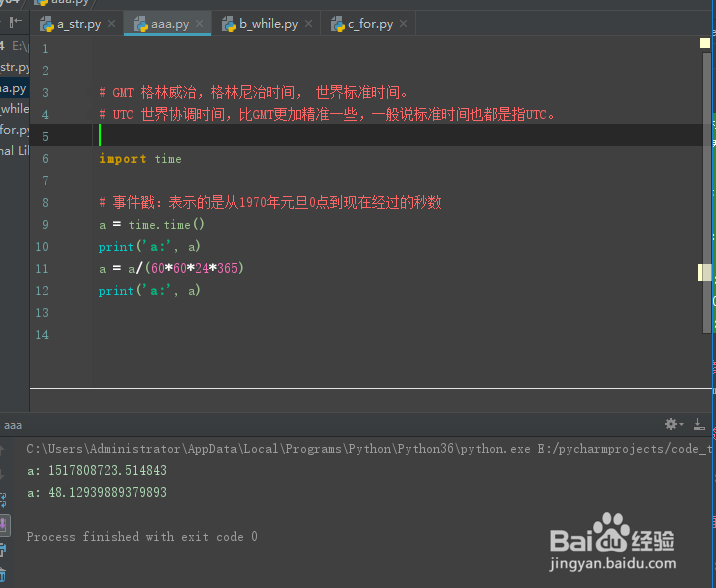Click the python.exe command line in console

click(x=369, y=449)
